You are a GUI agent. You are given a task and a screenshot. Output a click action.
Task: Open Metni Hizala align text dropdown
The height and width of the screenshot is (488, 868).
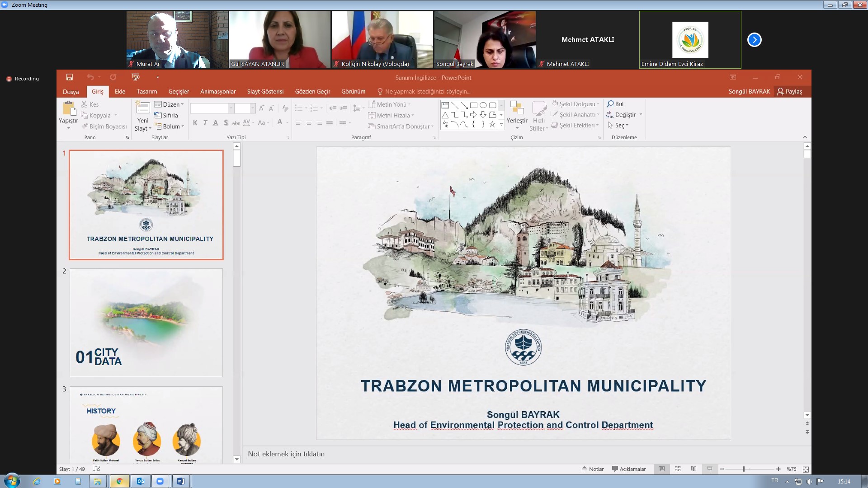392,115
